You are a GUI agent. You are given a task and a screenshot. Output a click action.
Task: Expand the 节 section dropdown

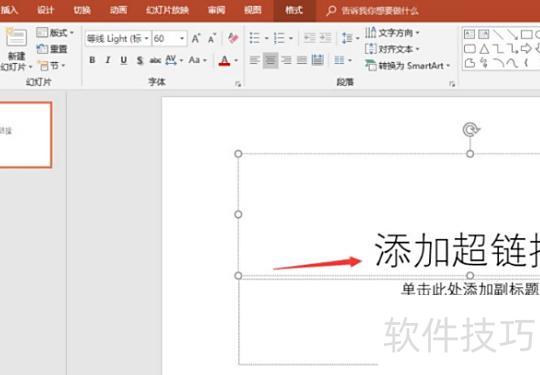(x=52, y=65)
